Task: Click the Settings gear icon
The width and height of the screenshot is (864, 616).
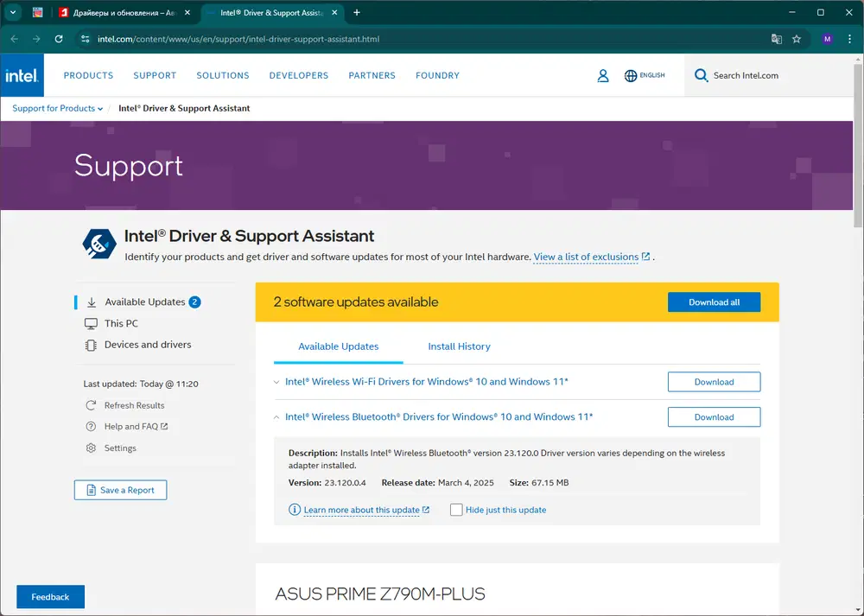Action: (x=91, y=448)
